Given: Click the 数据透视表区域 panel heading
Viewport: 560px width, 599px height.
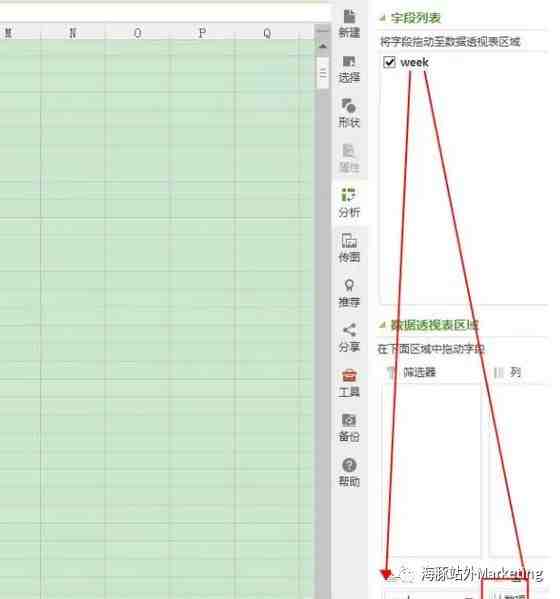Looking at the screenshot, I should [434, 325].
